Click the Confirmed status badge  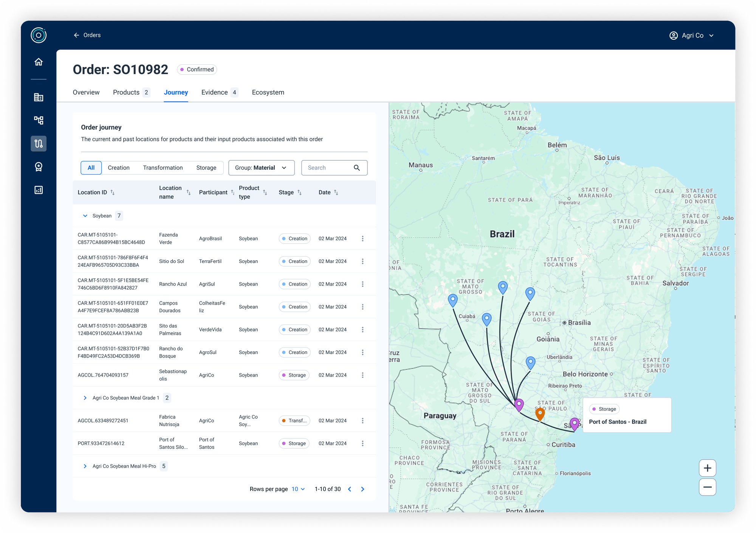pos(197,70)
